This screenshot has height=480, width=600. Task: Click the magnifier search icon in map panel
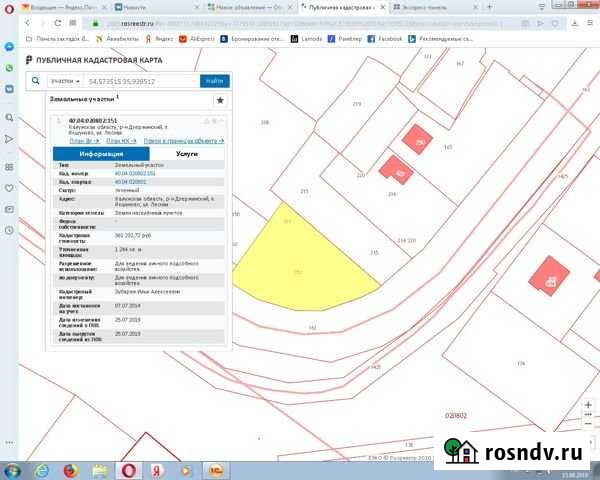pos(35,81)
